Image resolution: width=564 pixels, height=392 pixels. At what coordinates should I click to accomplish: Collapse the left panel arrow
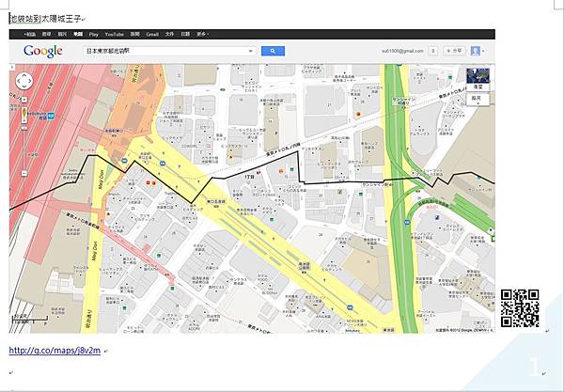coord(11,67)
